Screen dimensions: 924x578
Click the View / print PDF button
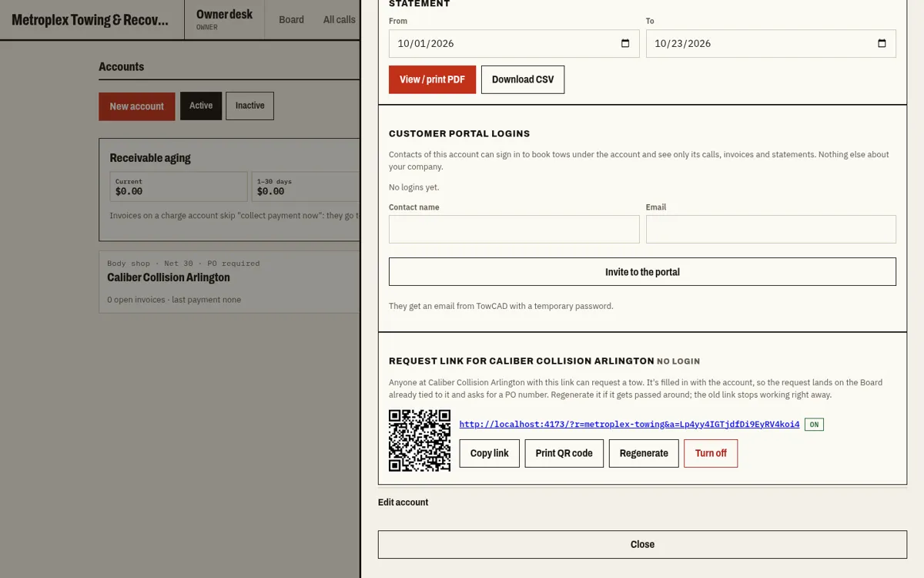pos(432,79)
